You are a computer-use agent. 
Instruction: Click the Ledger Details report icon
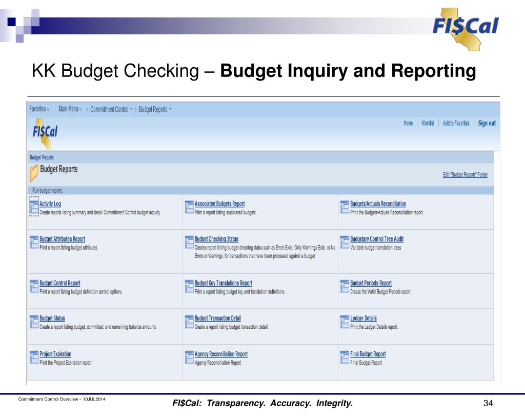[x=345, y=322]
